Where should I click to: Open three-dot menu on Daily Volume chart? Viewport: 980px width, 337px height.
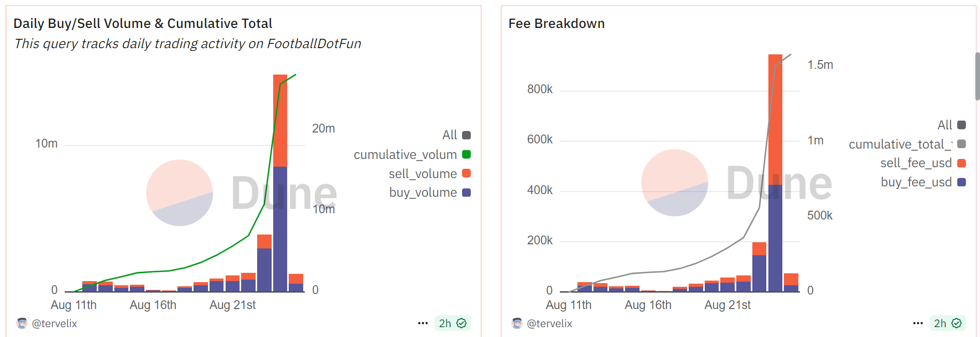423,324
